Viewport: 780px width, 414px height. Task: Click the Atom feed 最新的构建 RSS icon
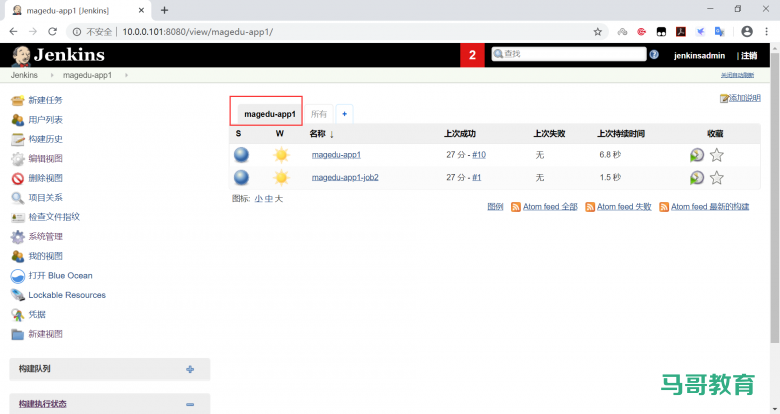(x=664, y=207)
